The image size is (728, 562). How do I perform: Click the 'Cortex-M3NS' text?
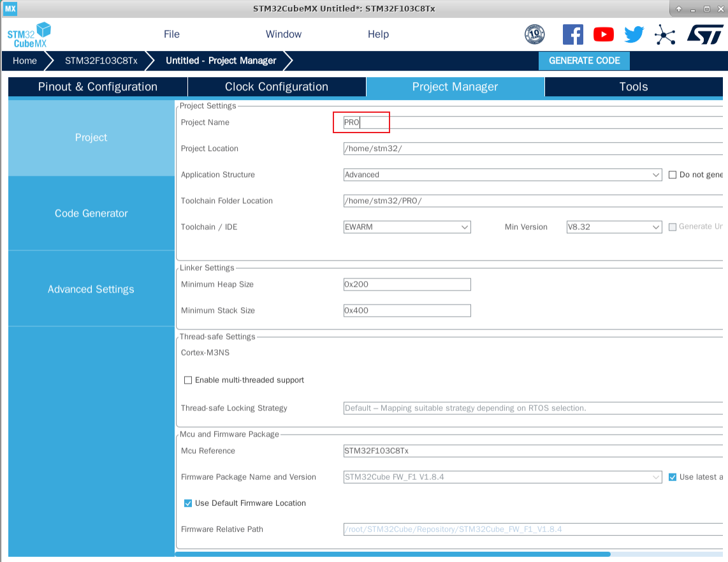tap(205, 353)
